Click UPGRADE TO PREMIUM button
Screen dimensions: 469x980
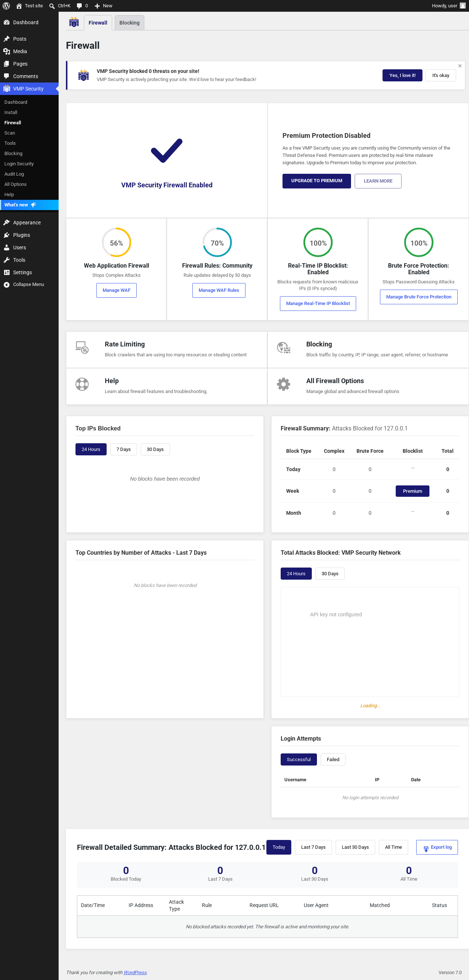(317, 181)
